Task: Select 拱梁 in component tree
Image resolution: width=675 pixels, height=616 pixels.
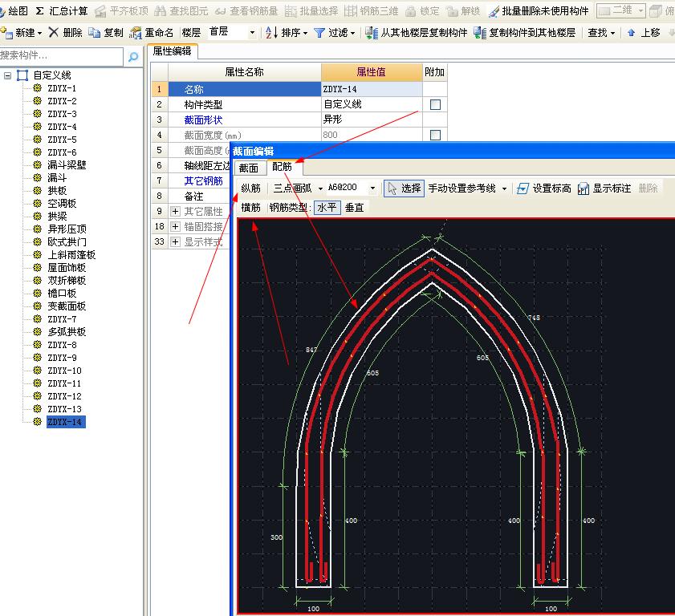Action: [x=57, y=216]
